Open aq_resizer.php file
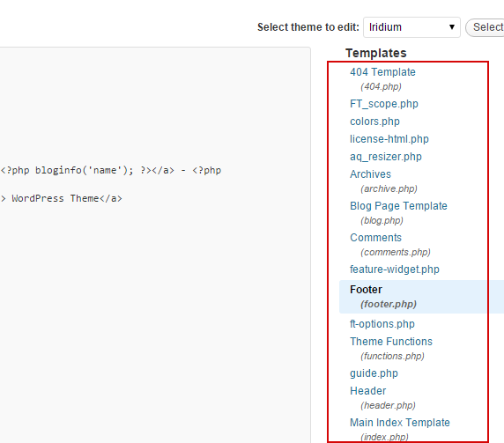Image resolution: width=504 pixels, height=443 pixels. (x=386, y=157)
